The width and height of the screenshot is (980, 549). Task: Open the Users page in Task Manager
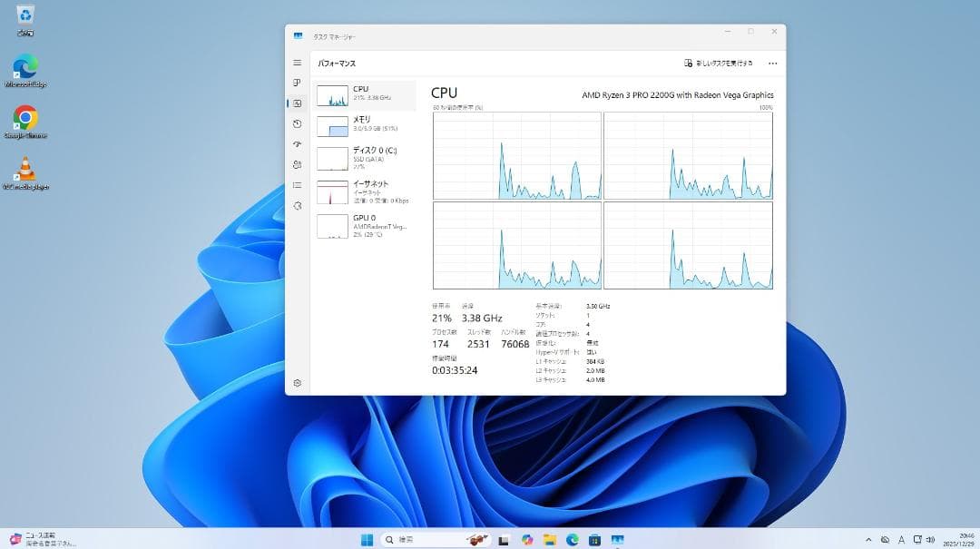coord(297,164)
